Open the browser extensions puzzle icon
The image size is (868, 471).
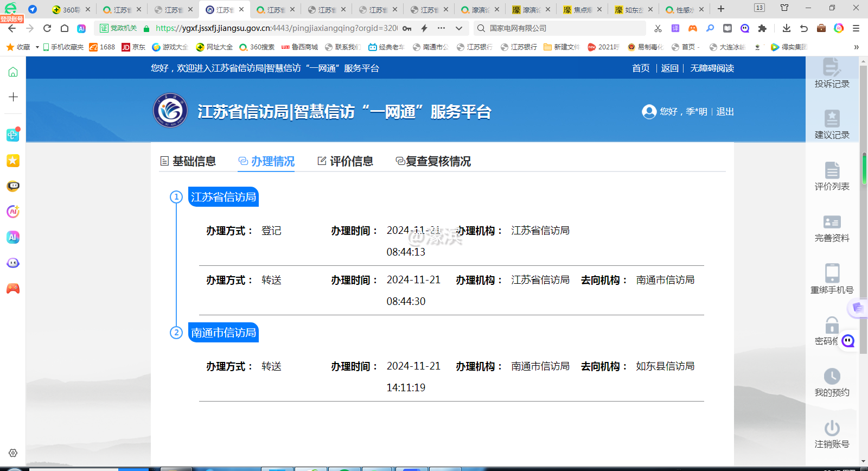[763, 28]
